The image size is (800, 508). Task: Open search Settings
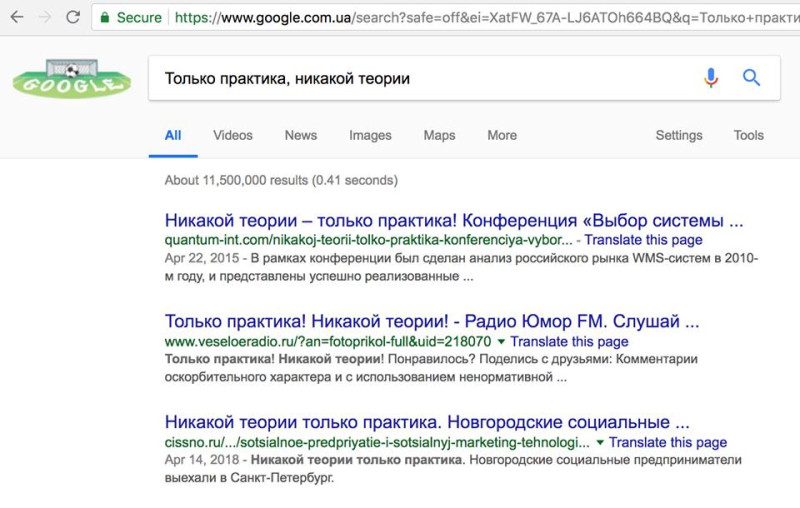pyautogui.click(x=679, y=135)
